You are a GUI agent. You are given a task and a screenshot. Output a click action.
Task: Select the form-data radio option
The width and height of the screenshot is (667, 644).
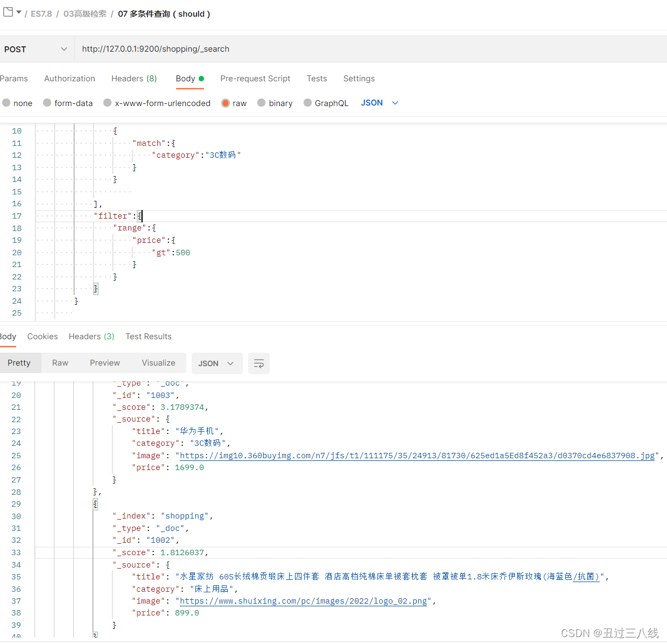47,103
